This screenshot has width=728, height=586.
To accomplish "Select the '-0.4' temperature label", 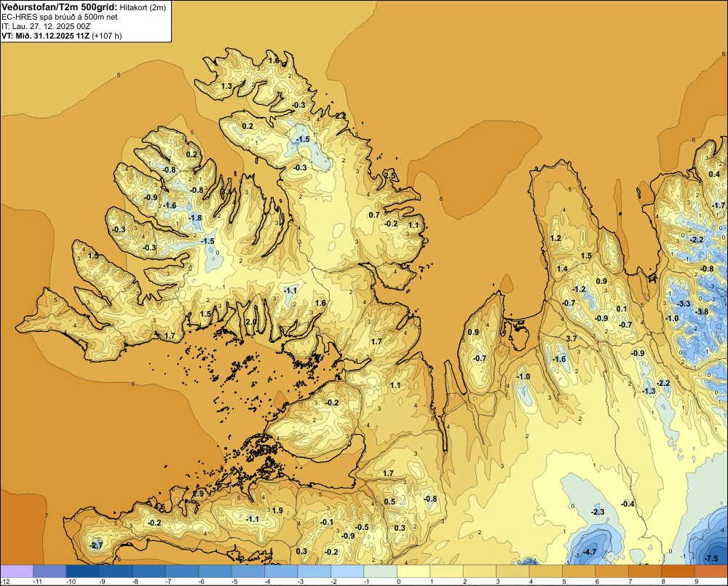I will point(628,504).
